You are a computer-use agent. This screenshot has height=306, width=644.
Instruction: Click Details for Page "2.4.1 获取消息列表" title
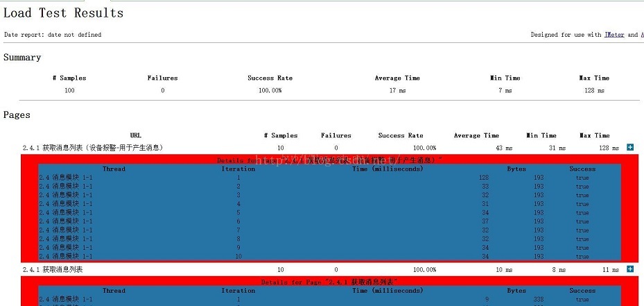click(x=331, y=282)
